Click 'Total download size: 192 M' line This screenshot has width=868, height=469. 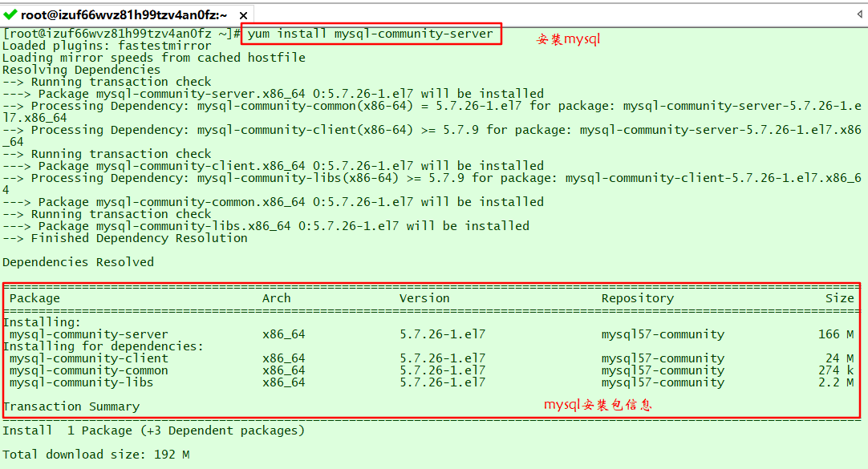pyautogui.click(x=95, y=455)
